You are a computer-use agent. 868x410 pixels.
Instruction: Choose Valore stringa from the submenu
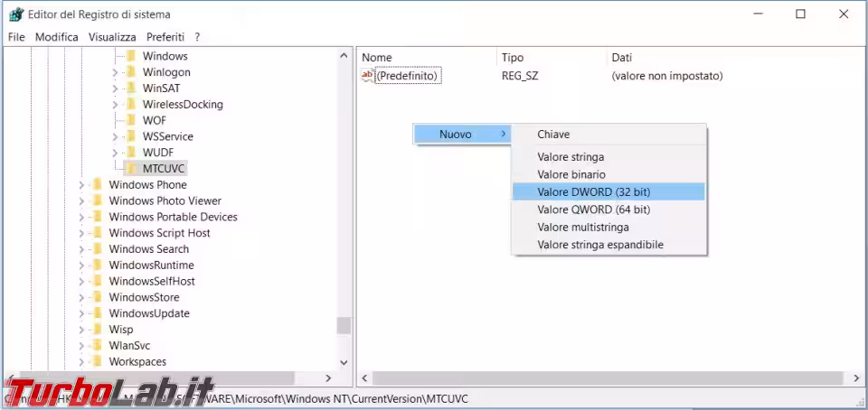coord(609,157)
